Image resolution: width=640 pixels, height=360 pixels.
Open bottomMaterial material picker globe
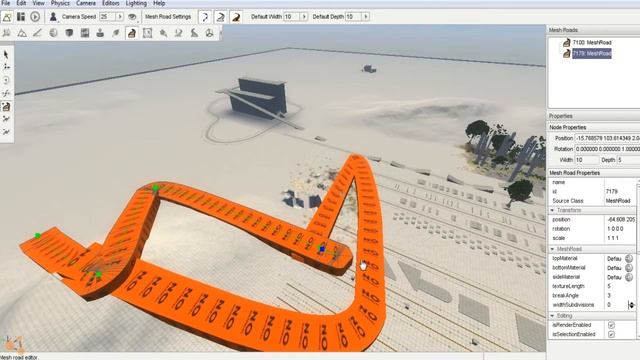click(x=629, y=268)
